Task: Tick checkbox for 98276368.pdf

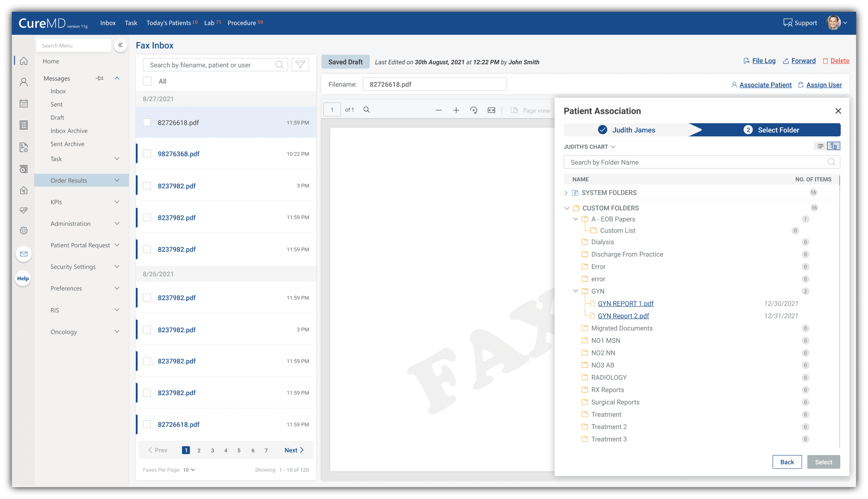Action: 147,154
